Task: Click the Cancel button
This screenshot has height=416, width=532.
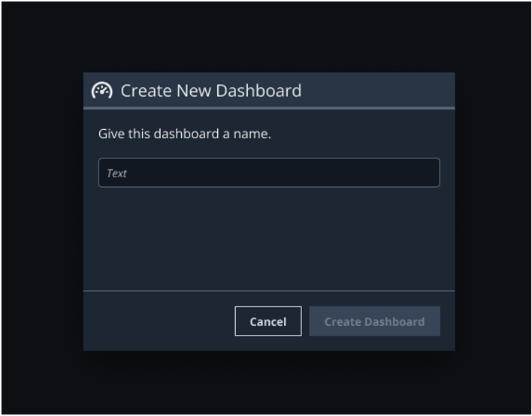Action: 268,321
